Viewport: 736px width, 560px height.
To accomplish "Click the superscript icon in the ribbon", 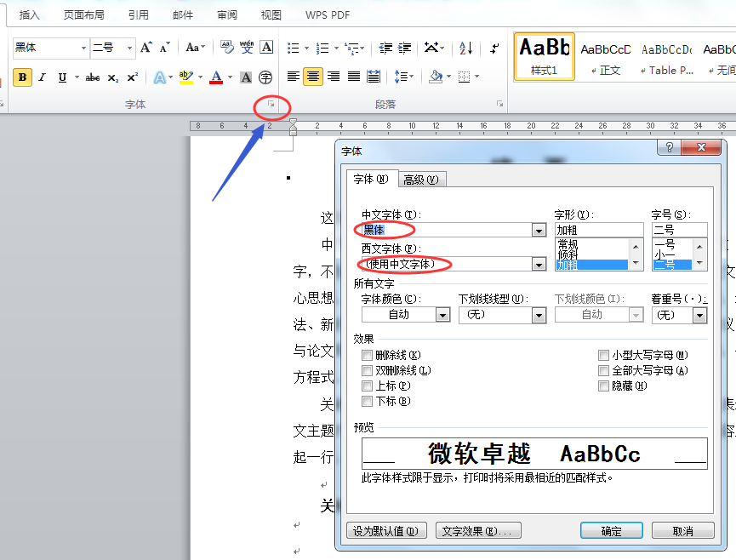I will pos(132,77).
